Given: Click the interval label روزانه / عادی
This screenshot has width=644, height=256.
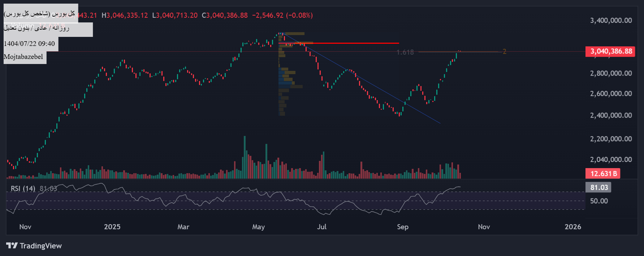Looking at the screenshot, I should [36, 28].
